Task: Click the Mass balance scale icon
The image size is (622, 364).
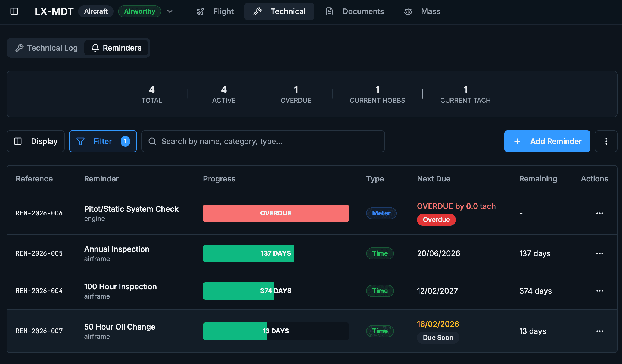Action: coord(408,11)
